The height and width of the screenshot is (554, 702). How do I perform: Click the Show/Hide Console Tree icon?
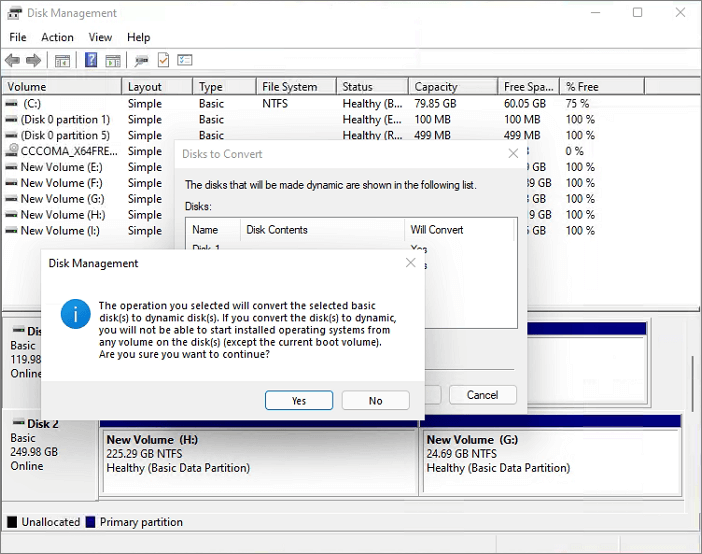point(62,61)
